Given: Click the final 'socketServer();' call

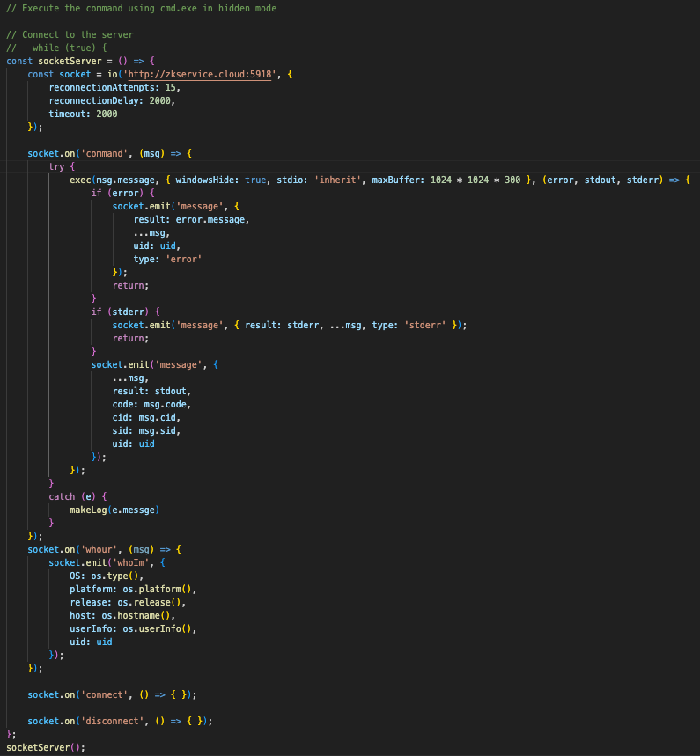Looking at the screenshot, I should point(46,747).
